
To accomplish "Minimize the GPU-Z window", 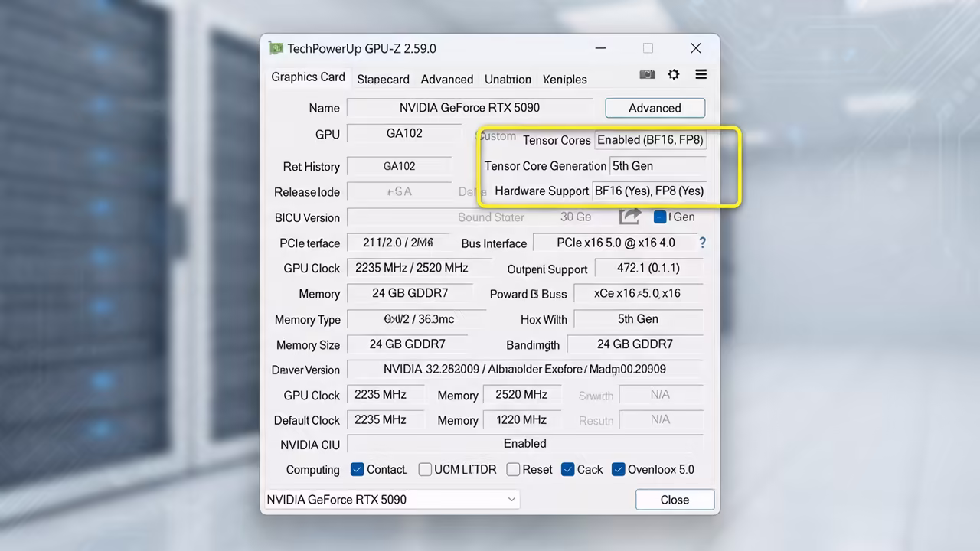I will click(x=600, y=48).
